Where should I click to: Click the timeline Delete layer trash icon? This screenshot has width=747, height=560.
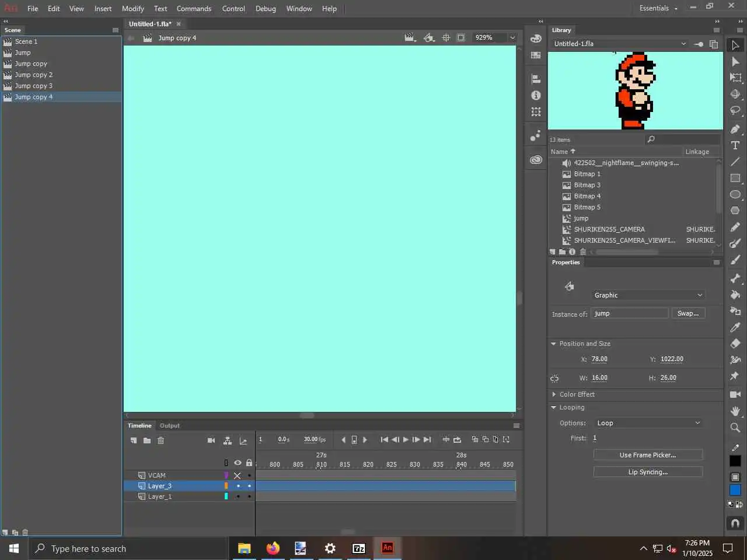(161, 440)
